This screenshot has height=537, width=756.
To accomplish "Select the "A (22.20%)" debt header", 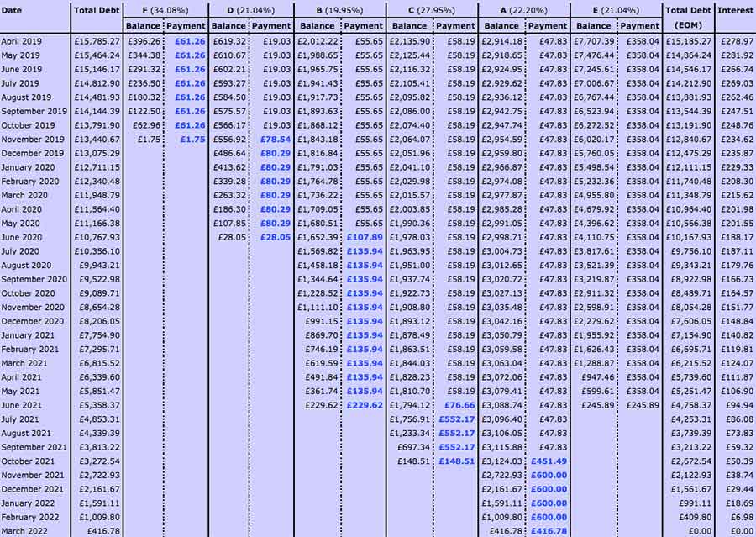I will 523,10.
